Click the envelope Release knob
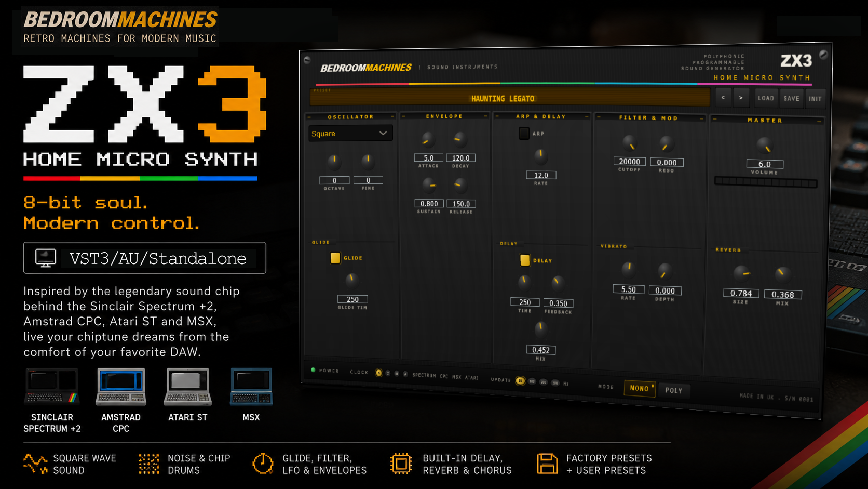This screenshot has width=868, height=489. (x=460, y=184)
